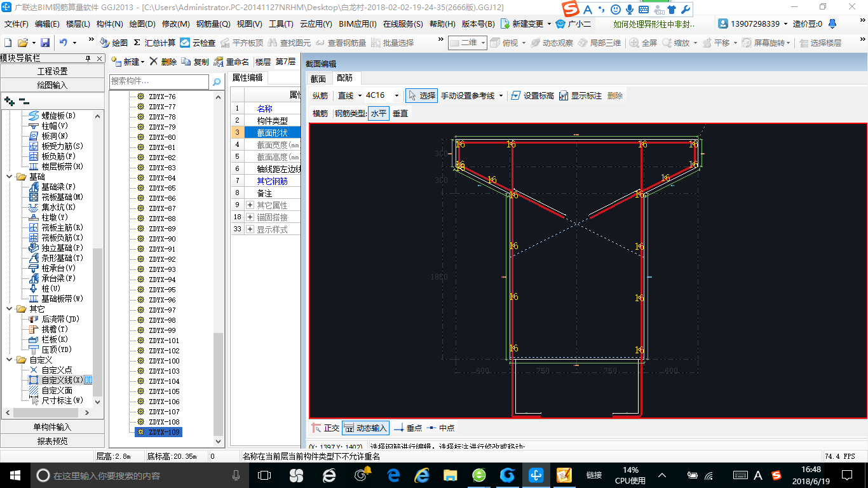Screen dimensions: 868x488
Task: Toggle 正交 orthogonal mode
Action: pyautogui.click(x=326, y=428)
